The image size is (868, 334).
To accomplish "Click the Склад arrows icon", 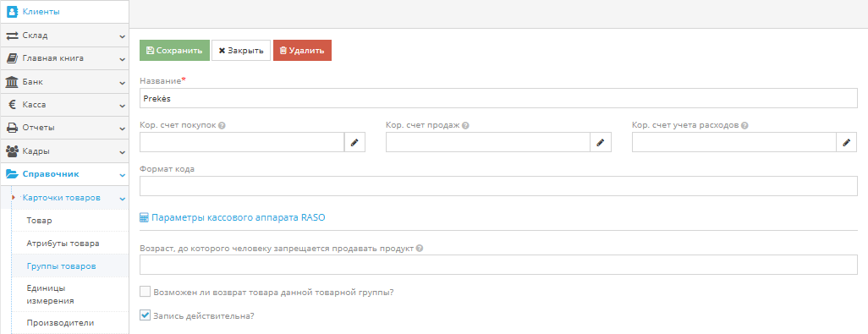I will [x=12, y=36].
